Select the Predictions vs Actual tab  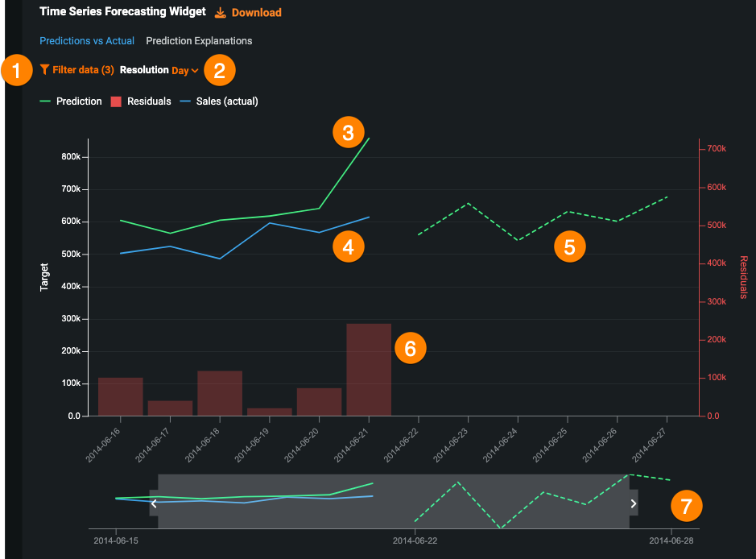click(87, 40)
